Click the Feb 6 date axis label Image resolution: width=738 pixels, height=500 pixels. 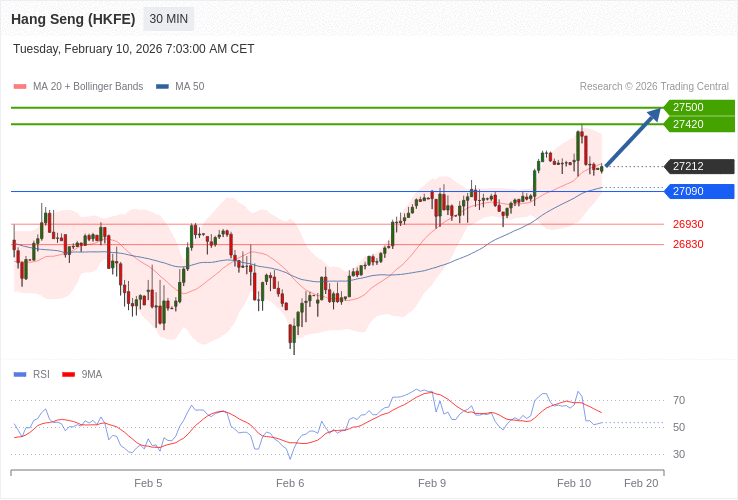click(x=290, y=483)
